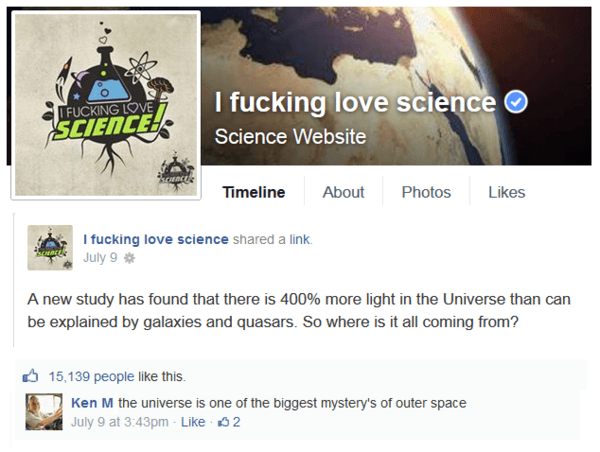Click the post privacy gear icon

[x=130, y=258]
